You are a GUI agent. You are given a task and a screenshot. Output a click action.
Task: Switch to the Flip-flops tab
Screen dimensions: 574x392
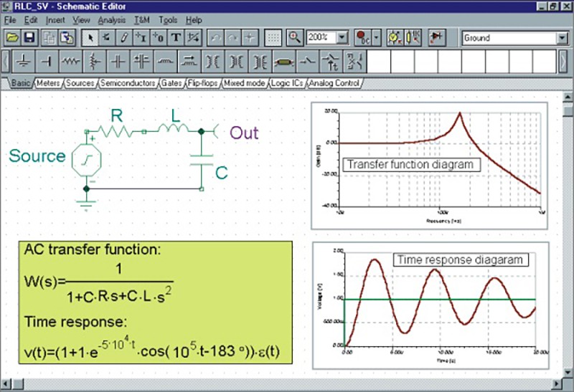pyautogui.click(x=202, y=83)
